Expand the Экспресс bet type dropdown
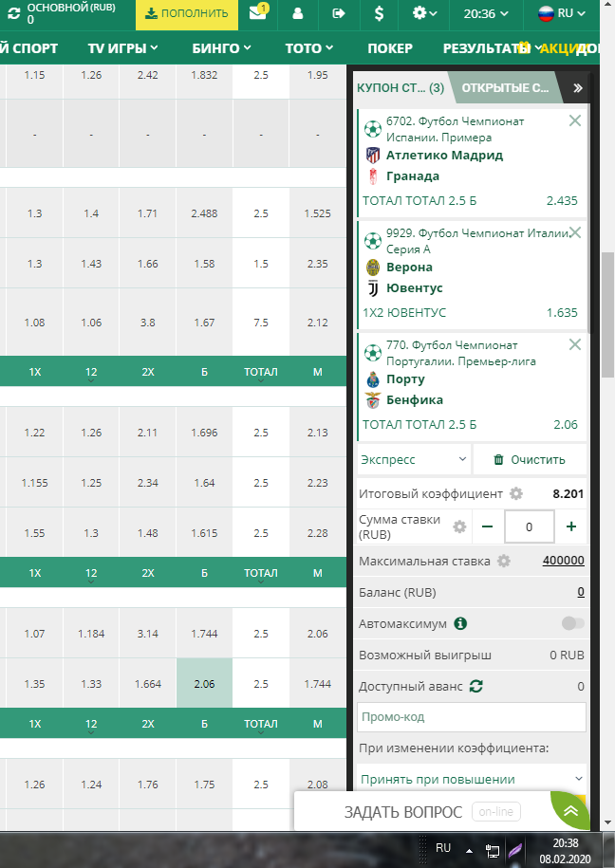Image resolution: width=615 pixels, height=868 pixels. (x=414, y=459)
